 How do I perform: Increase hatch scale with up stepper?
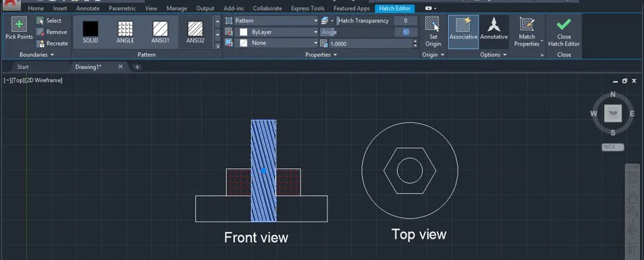pyautogui.click(x=415, y=41)
